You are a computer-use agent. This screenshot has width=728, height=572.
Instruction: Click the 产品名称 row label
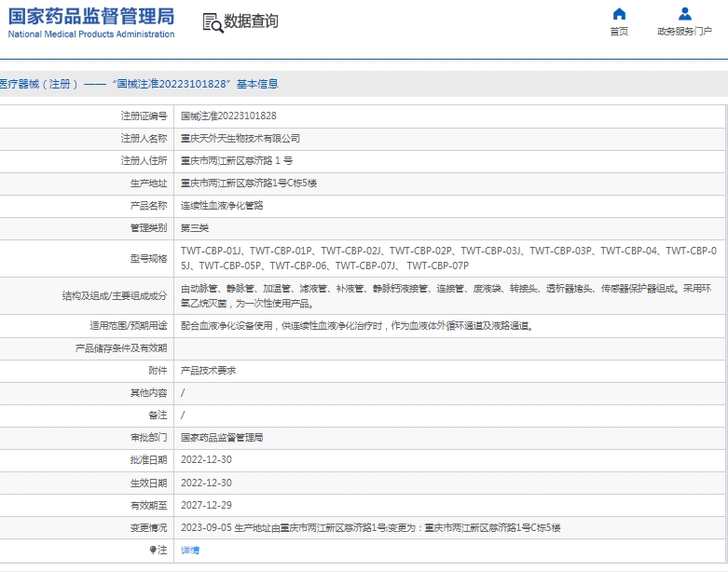(148, 205)
